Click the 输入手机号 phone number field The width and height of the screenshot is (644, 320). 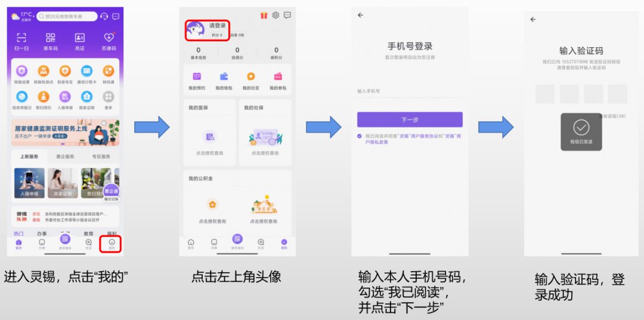tap(410, 91)
